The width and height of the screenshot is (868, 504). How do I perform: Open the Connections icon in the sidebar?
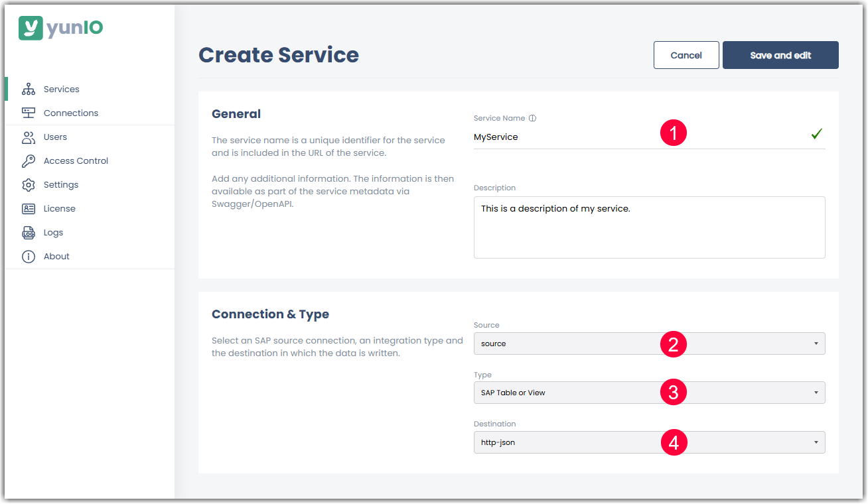coord(29,113)
